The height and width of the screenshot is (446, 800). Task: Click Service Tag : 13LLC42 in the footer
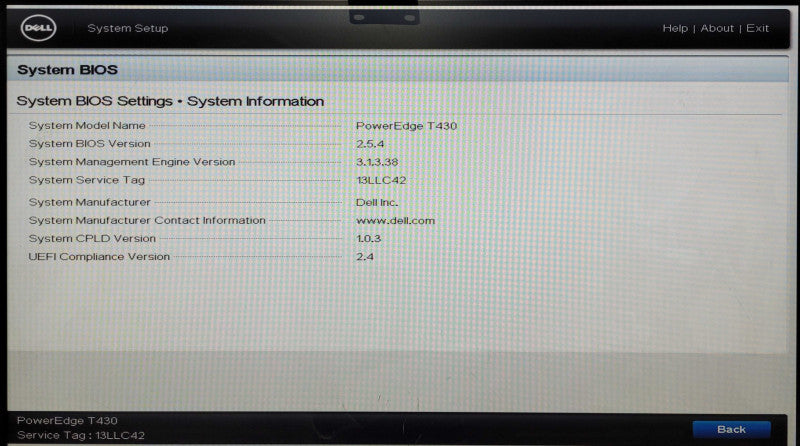(x=81, y=435)
